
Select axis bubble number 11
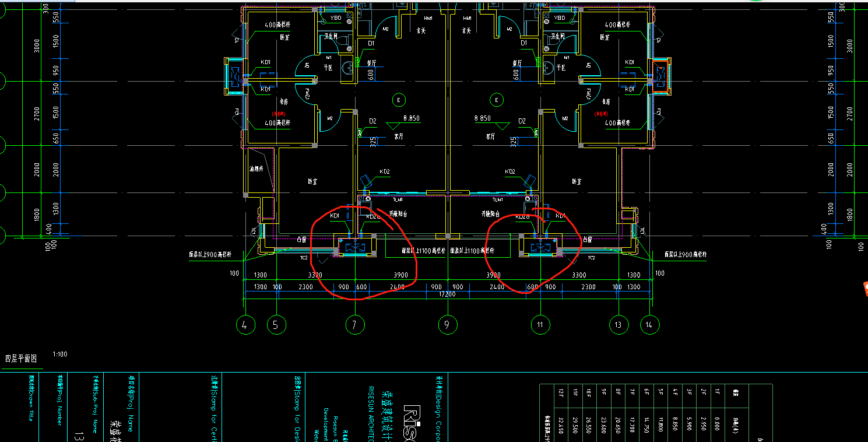pyautogui.click(x=540, y=325)
